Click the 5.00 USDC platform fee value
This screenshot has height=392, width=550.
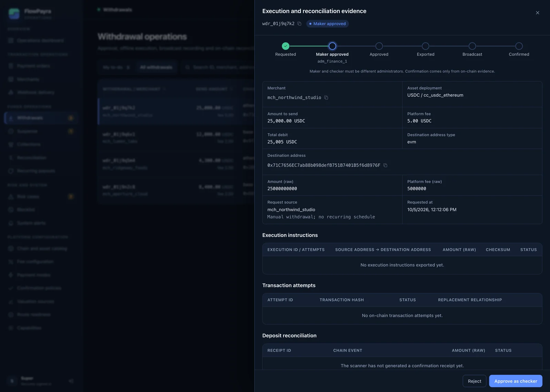[x=419, y=121]
